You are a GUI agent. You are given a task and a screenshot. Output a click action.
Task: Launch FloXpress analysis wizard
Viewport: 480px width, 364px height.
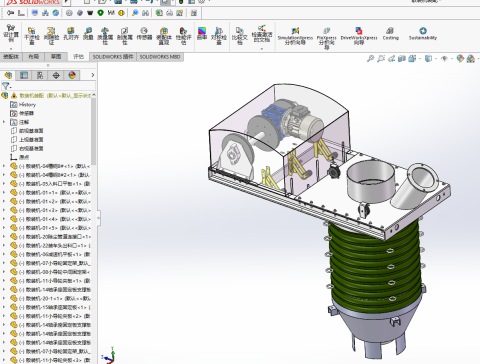point(326,38)
